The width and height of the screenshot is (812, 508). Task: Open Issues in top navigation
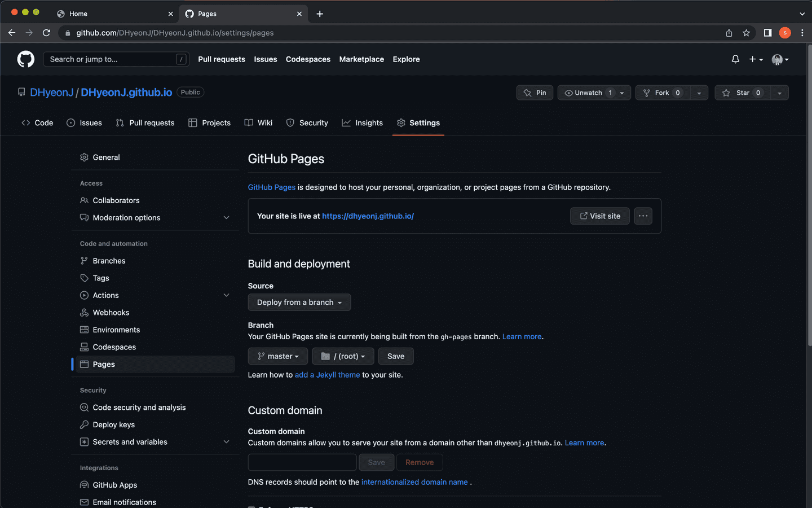(x=266, y=59)
